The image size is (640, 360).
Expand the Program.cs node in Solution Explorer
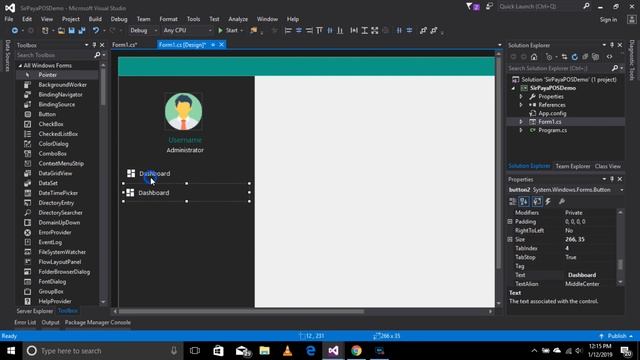point(521,130)
